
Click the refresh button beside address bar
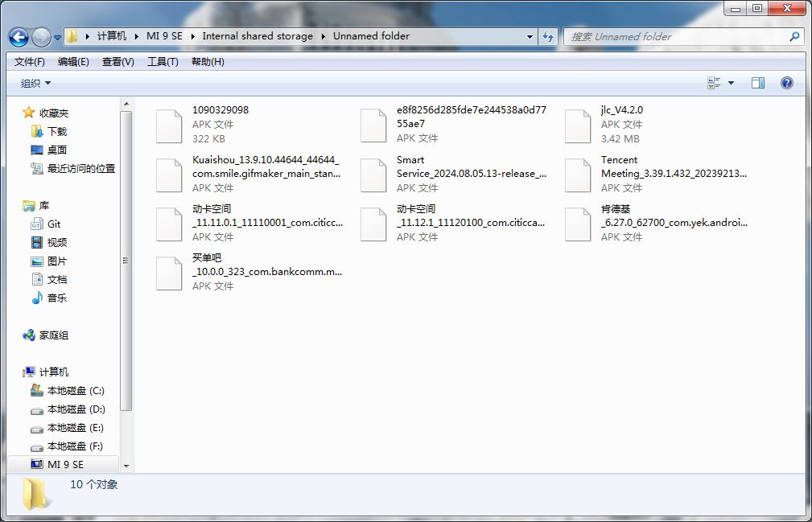(x=549, y=36)
